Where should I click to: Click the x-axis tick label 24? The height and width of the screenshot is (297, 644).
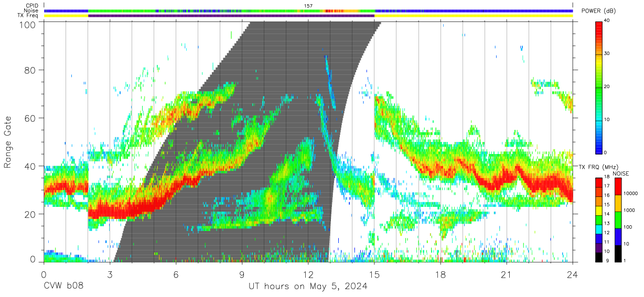[x=573, y=274]
